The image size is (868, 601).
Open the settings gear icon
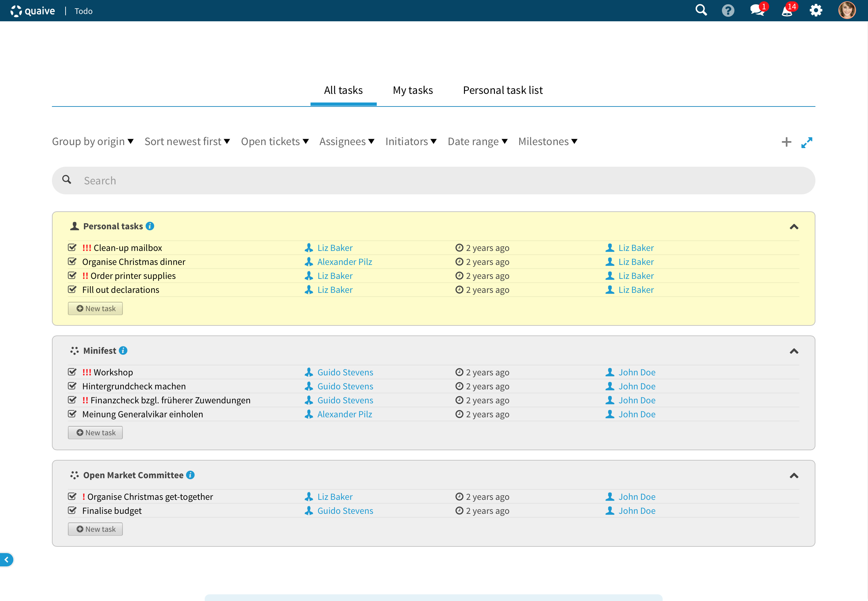[x=816, y=10]
